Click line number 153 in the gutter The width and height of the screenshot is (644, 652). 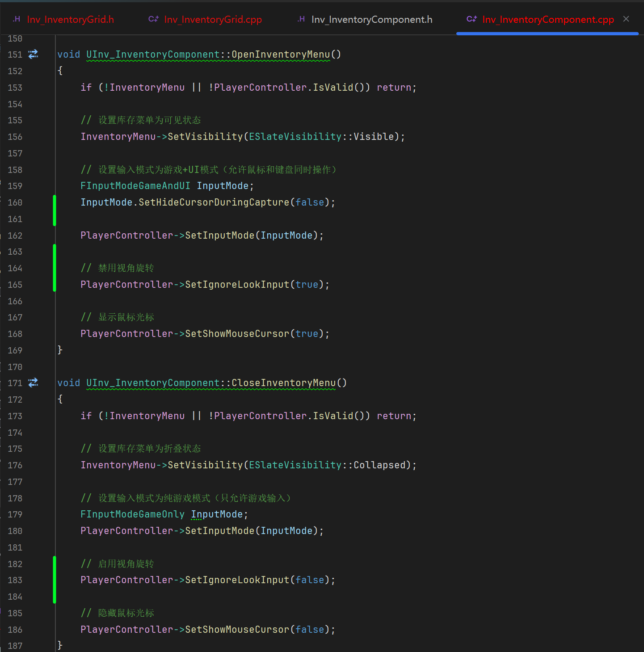pyautogui.click(x=15, y=88)
